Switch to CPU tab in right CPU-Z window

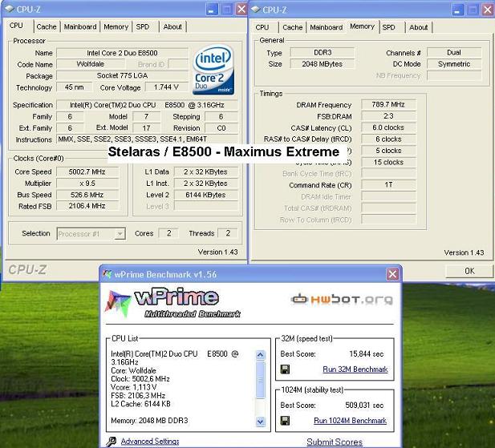point(262,27)
